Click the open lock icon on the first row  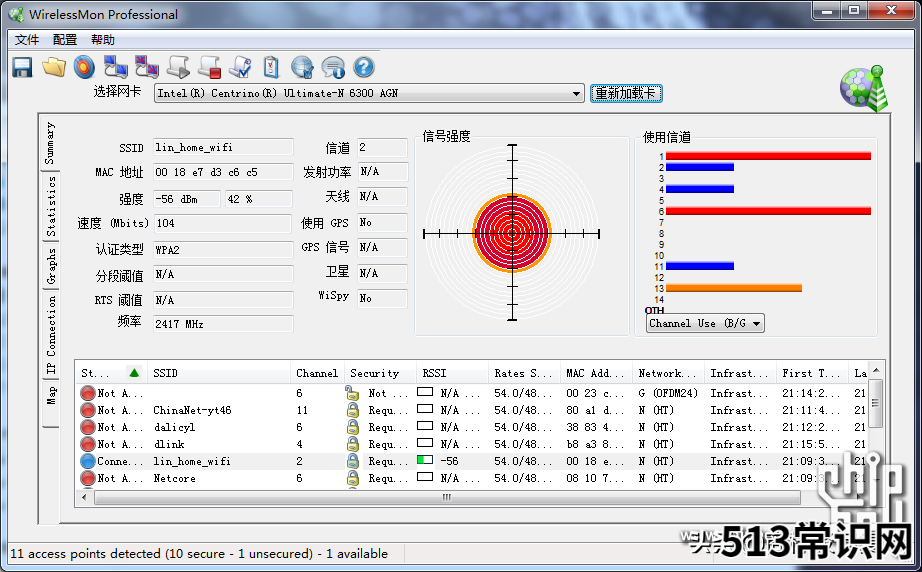coord(352,393)
